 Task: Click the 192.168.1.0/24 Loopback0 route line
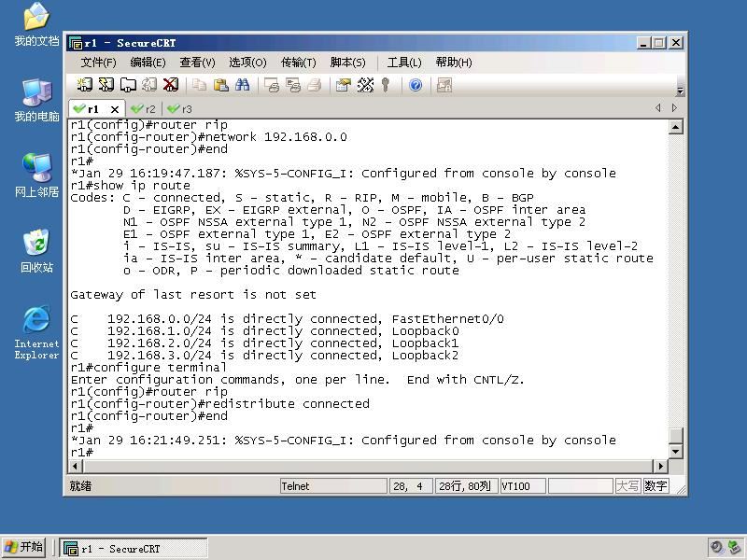coord(264,331)
